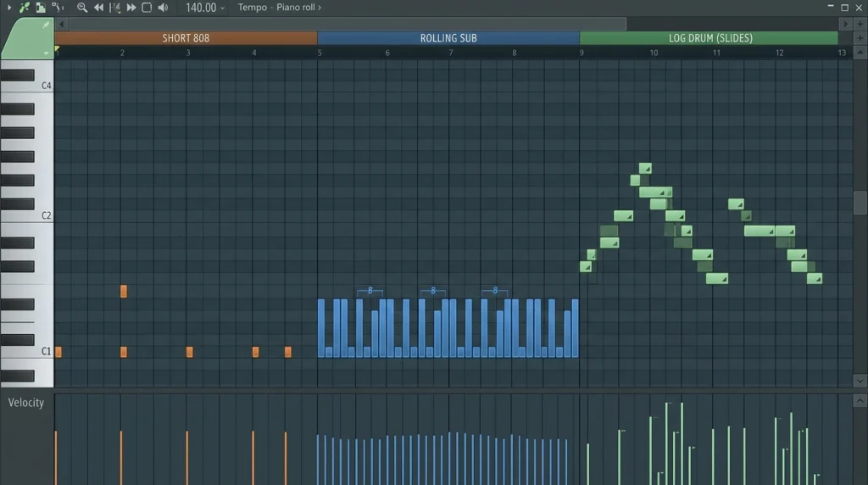
Task: Minimize the piano roll window
Action: pos(831,7)
